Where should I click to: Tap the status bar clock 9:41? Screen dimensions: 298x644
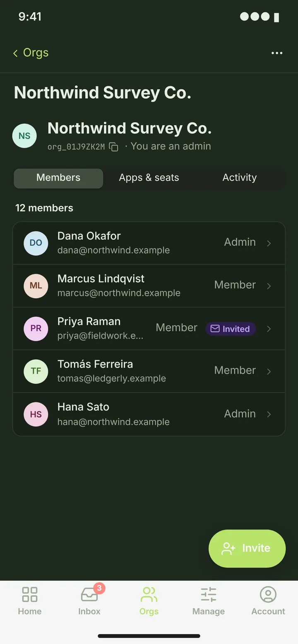click(x=30, y=17)
